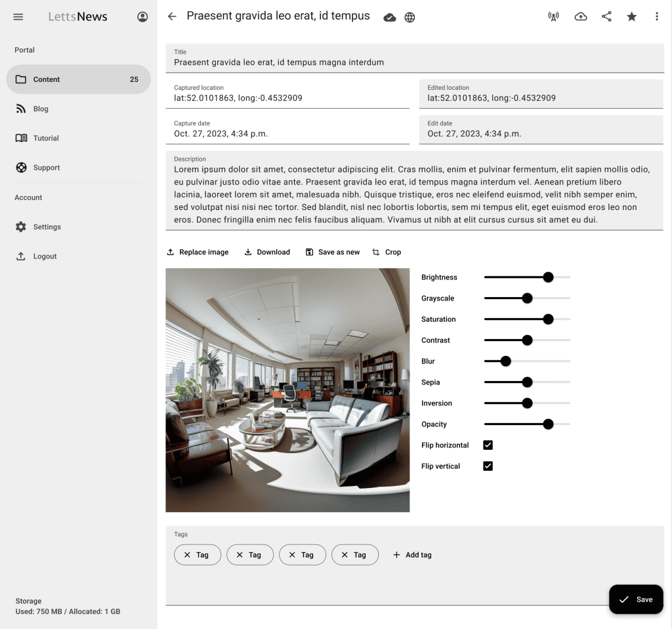Remove the first tag chip

point(187,555)
